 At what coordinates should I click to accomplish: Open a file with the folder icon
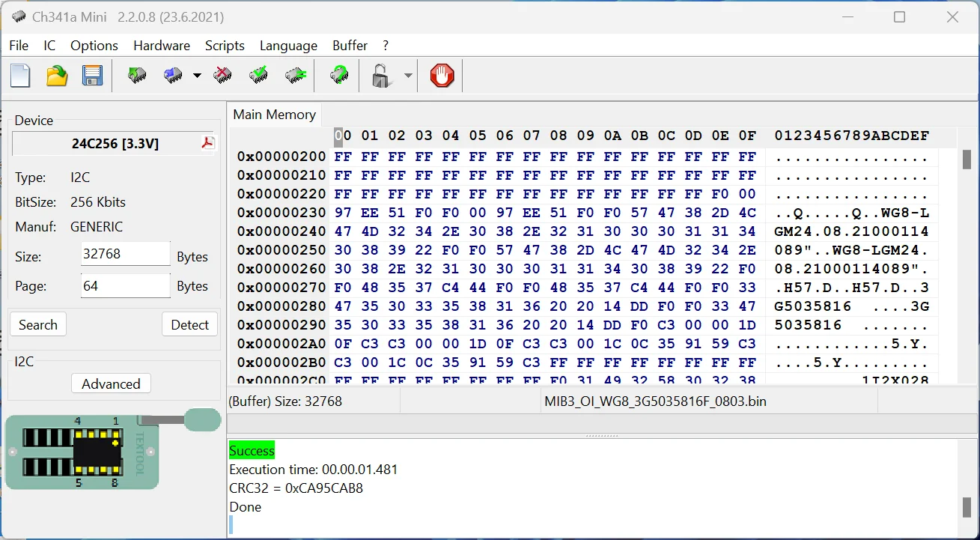coord(57,76)
